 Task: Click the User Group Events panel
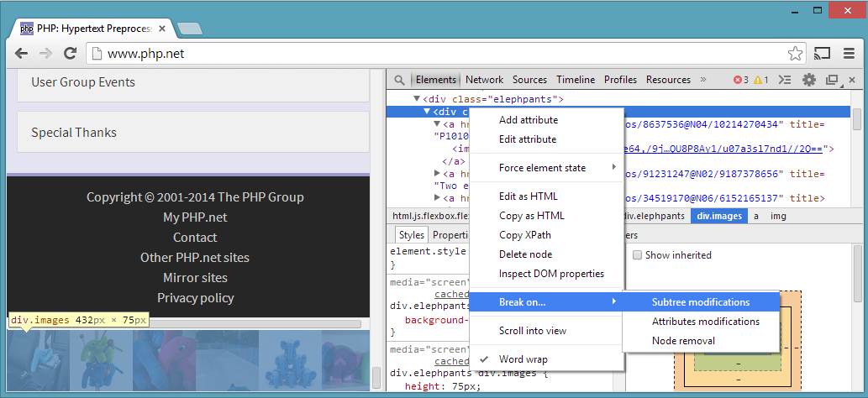193,84
